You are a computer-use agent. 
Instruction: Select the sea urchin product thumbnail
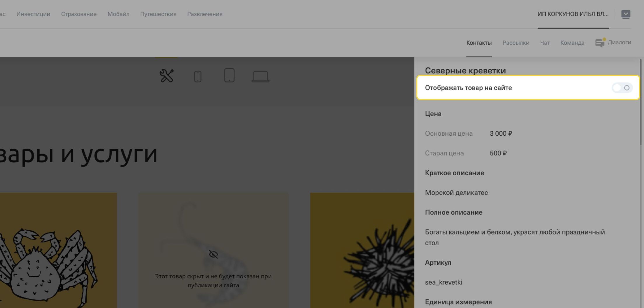[362, 250]
